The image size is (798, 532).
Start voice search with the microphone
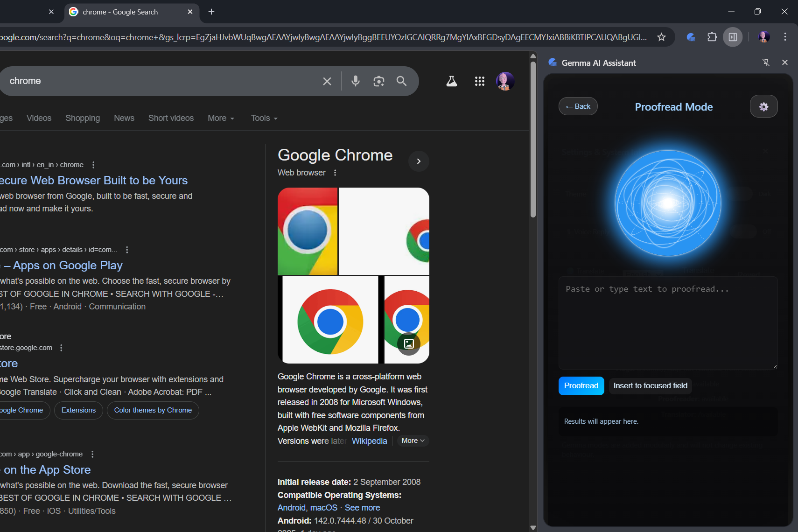tap(356, 81)
